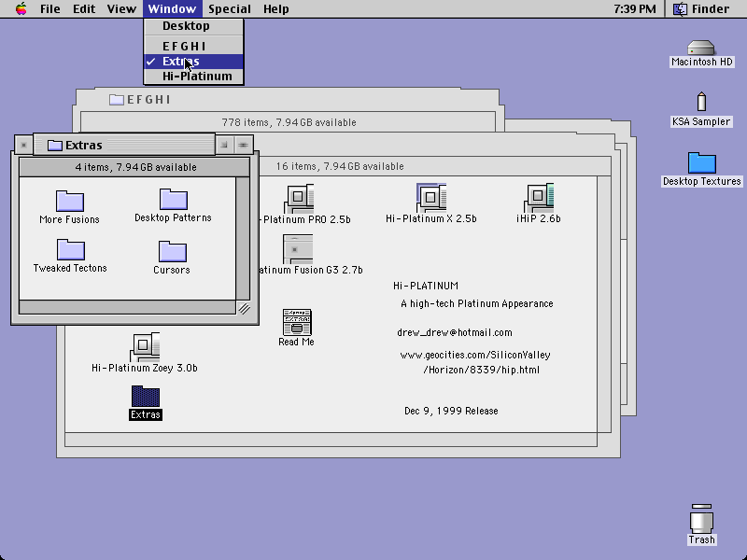
Task: Open the More Fusions folder
Action: point(69,201)
